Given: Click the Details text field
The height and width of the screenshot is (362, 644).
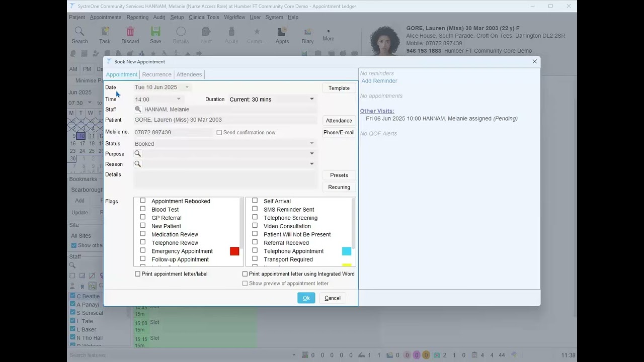Looking at the screenshot, I should point(225,180).
